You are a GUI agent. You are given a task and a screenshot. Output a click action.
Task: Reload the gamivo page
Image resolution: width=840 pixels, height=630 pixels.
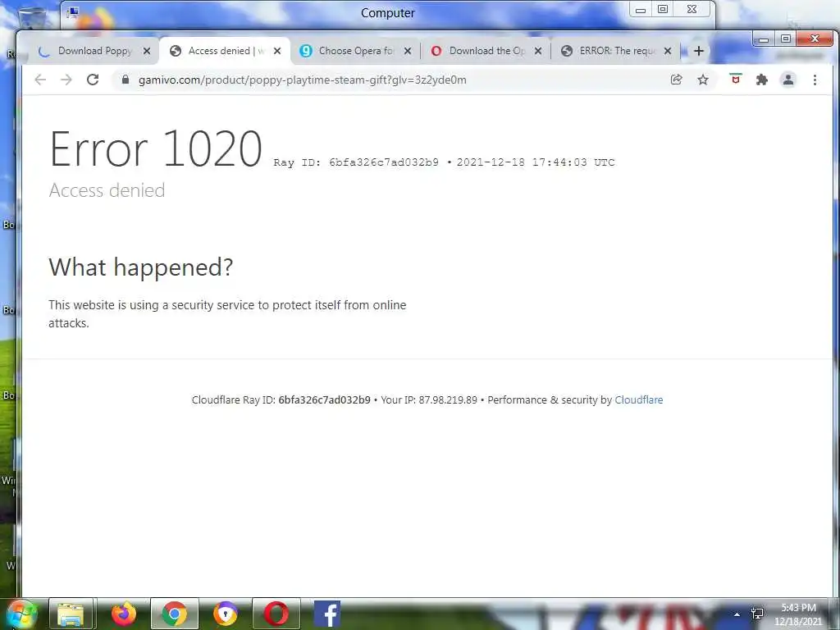(x=93, y=80)
